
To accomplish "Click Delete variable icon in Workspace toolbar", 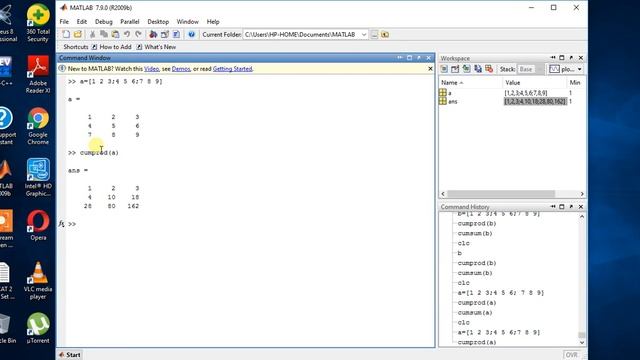I will [489, 69].
